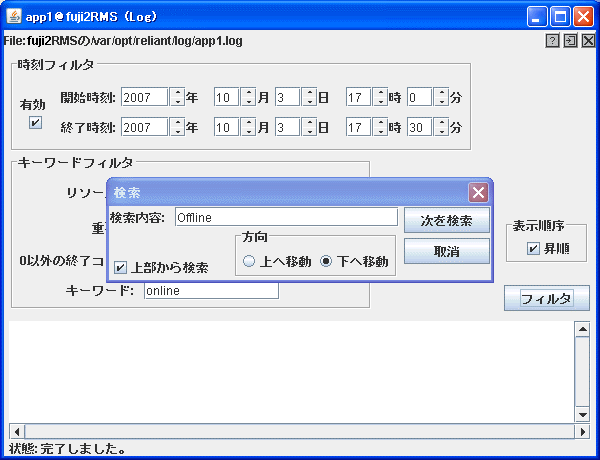600x460 pixels.
Task: Select the 下へ移動 radio button
Action: click(326, 261)
